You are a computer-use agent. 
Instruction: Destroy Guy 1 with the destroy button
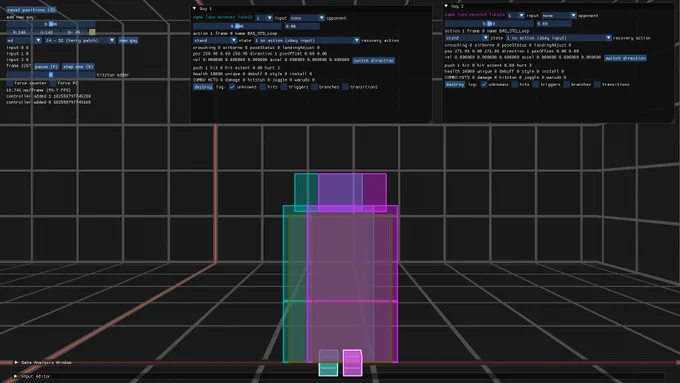coord(203,87)
